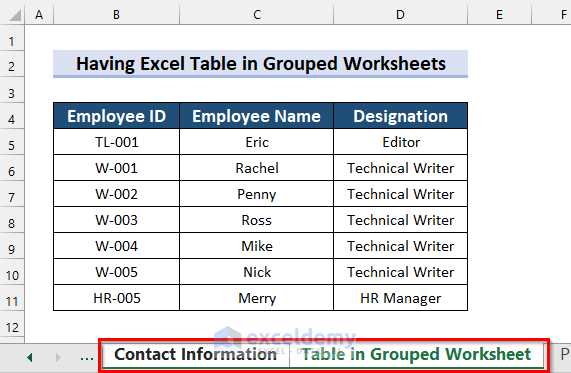Select cell containing W-005
The width and height of the screenshot is (571, 373).
pos(117,272)
